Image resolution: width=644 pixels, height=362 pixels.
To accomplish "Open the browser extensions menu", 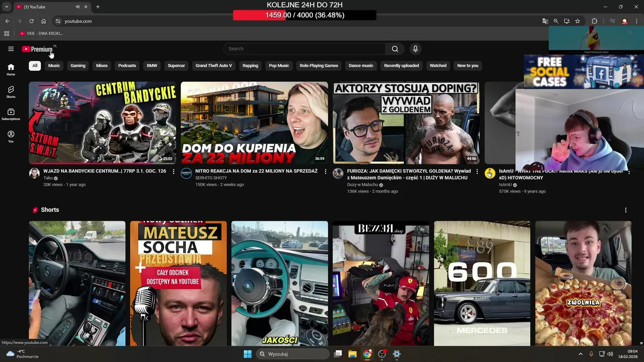I will coord(594,21).
